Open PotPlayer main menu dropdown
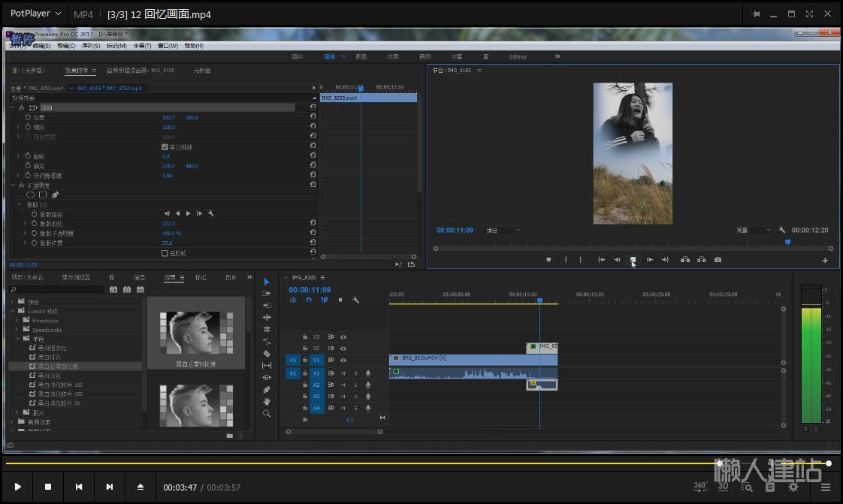 35,14
